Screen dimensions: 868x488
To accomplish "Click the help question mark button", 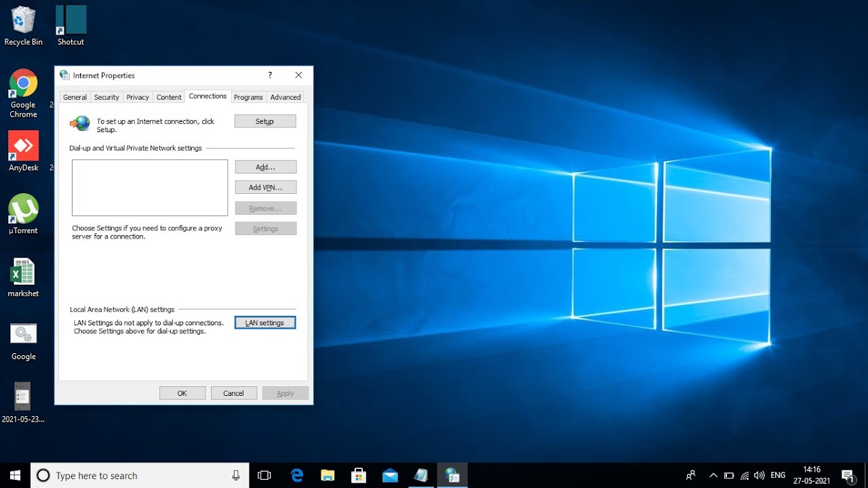I will 270,75.
